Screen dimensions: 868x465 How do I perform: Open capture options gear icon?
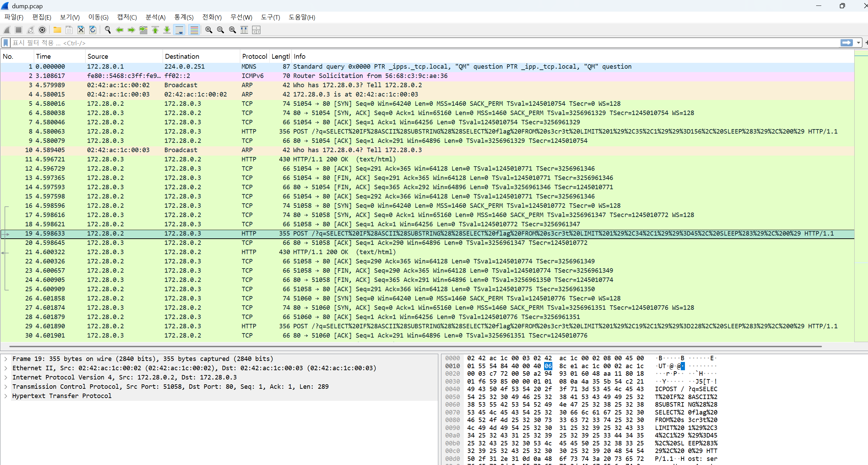(42, 30)
